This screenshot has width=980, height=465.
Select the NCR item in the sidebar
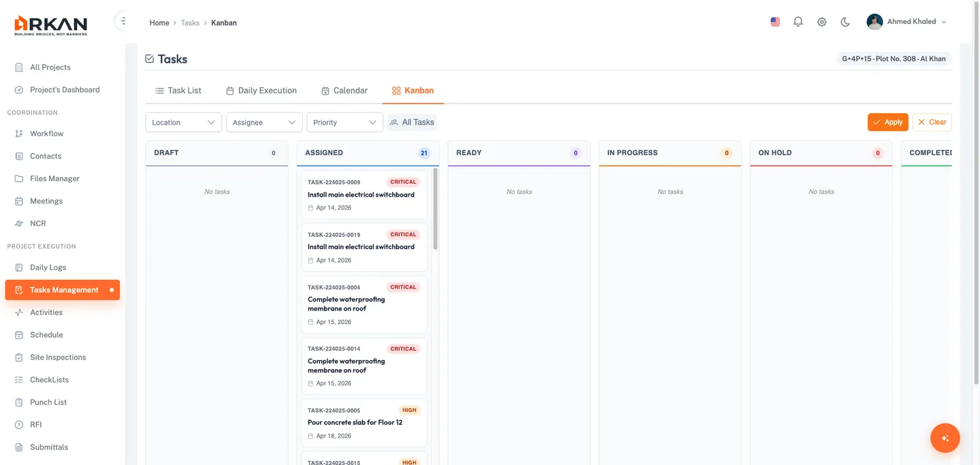pos(39,223)
